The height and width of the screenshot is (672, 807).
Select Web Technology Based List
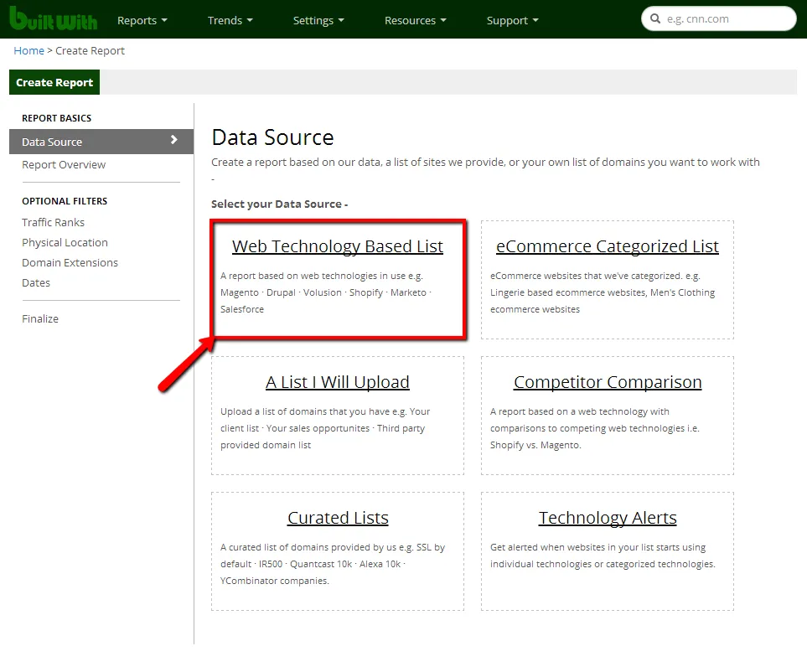click(x=337, y=247)
